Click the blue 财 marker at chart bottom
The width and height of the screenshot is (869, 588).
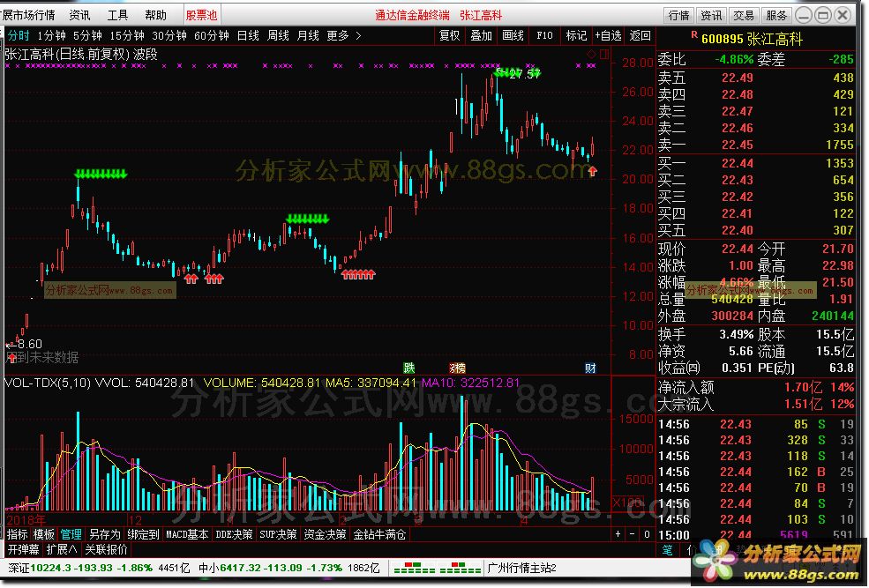(590, 368)
